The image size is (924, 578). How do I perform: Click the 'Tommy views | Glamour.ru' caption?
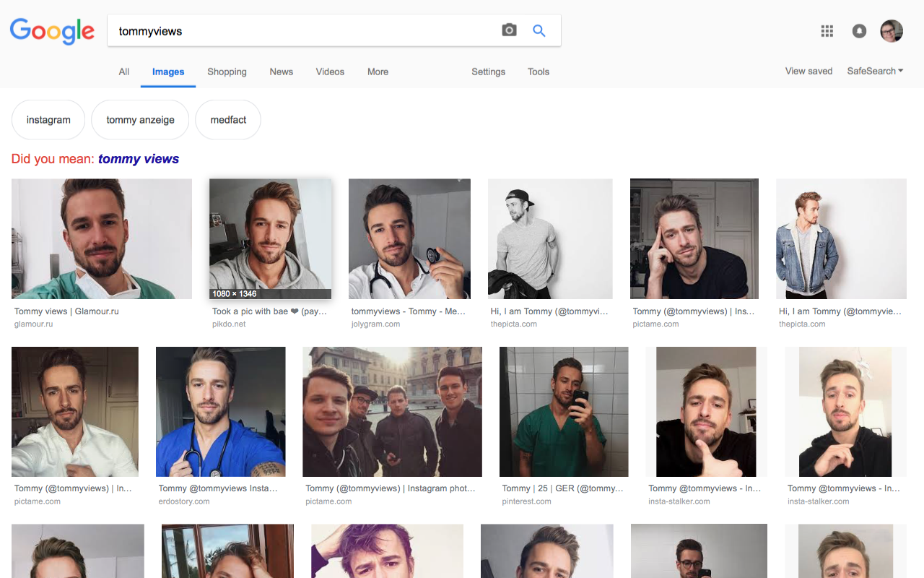[x=66, y=311]
